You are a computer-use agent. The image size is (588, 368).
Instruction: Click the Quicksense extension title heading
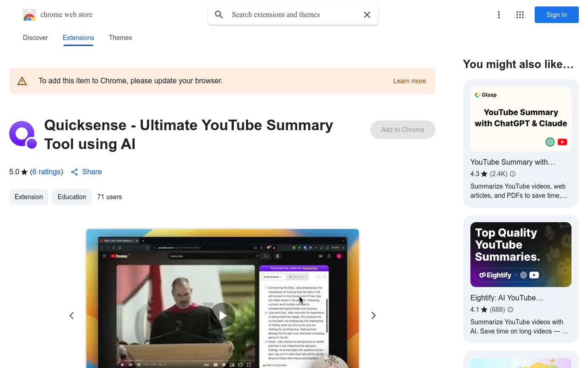point(188,134)
